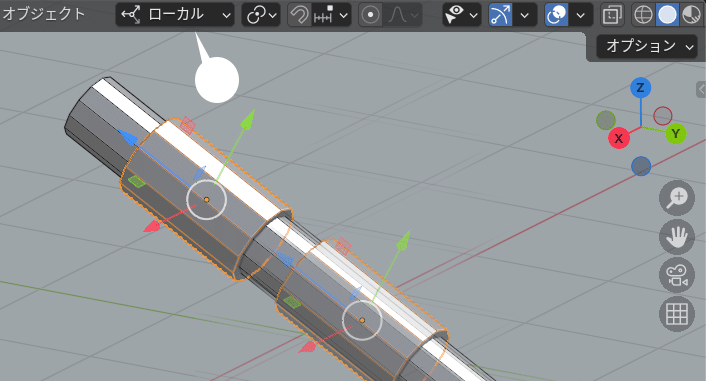Click the white circle of upper-left object gizmo
This screenshot has height=381, width=706.
click(x=206, y=200)
